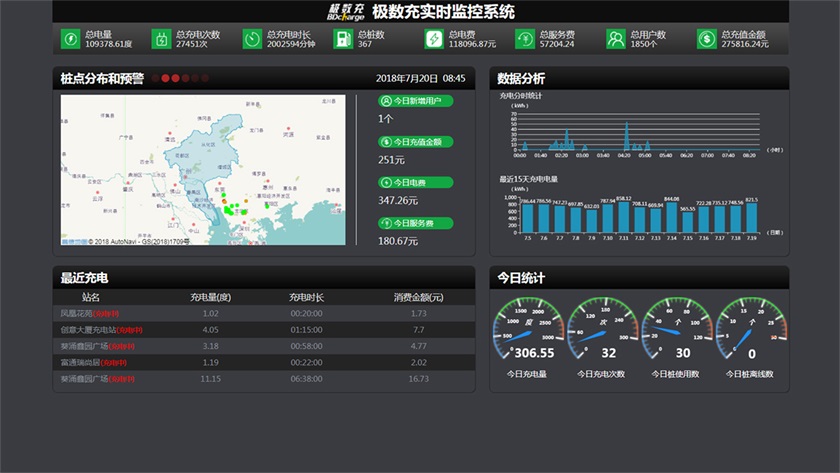Click the 今日电费 green label
840x473 pixels.
pos(415,183)
